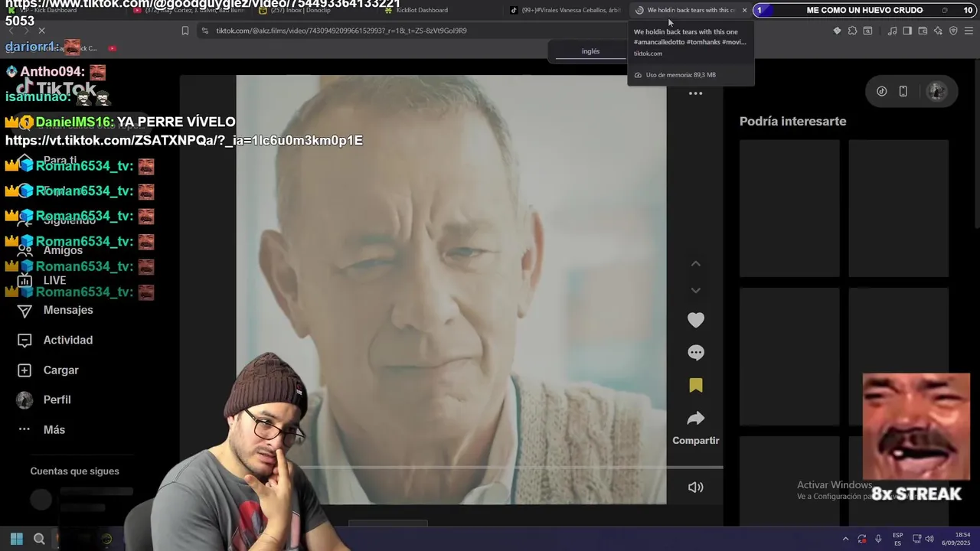Click Compartir label under share arrow
This screenshot has width=980, height=551.
[695, 441]
